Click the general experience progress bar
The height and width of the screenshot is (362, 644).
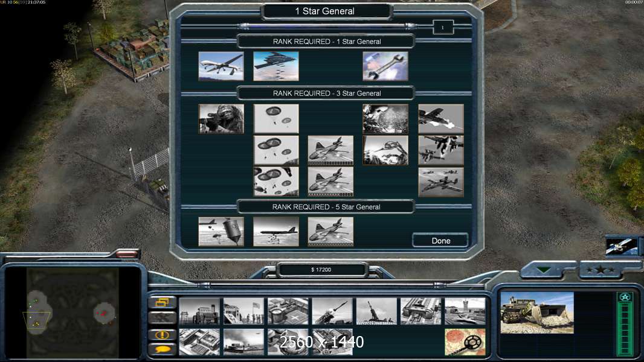pos(327,27)
